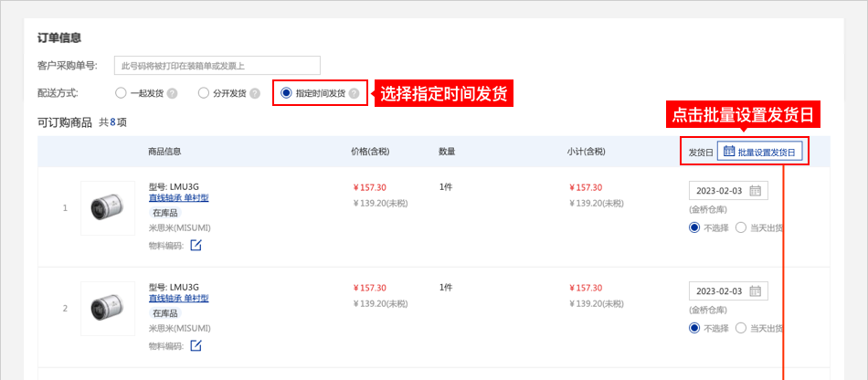The height and width of the screenshot is (380, 868).
Task: Click edit icon beside first item's 物料编码
Action: click(196, 245)
